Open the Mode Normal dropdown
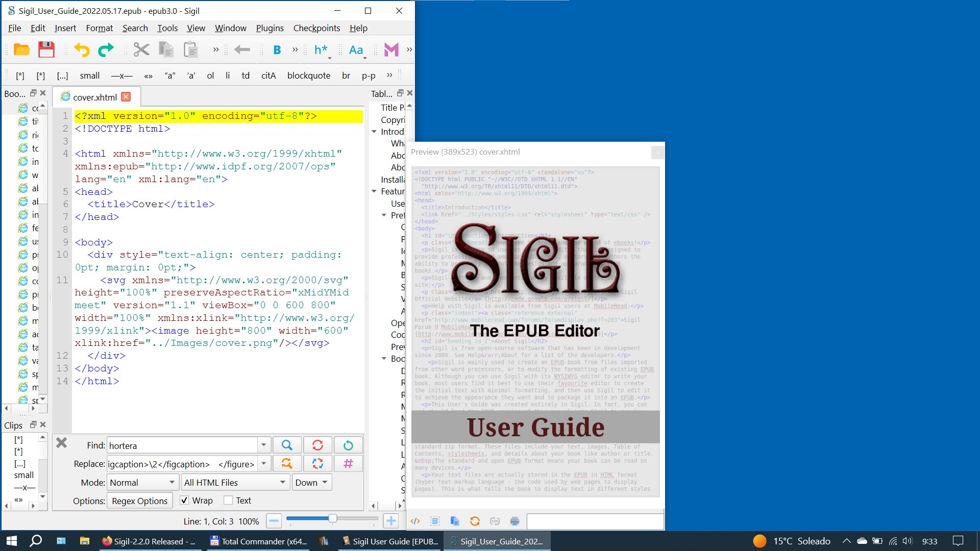The image size is (980, 551). [142, 483]
